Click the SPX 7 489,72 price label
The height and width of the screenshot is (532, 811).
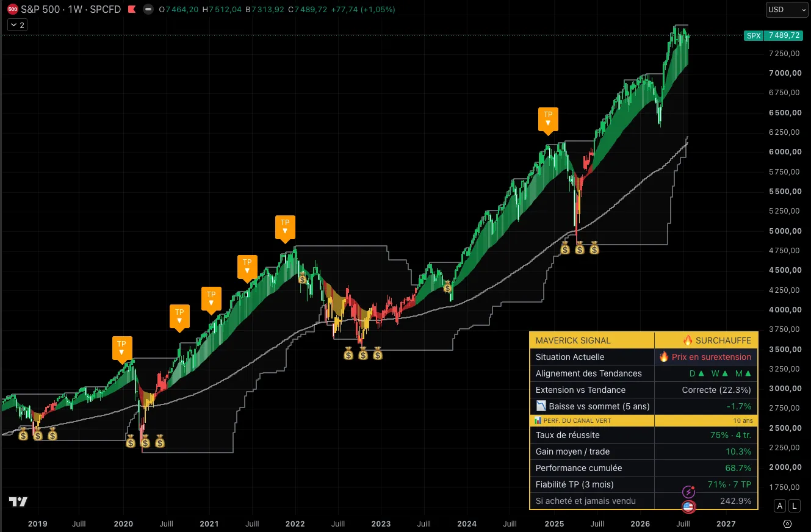773,35
